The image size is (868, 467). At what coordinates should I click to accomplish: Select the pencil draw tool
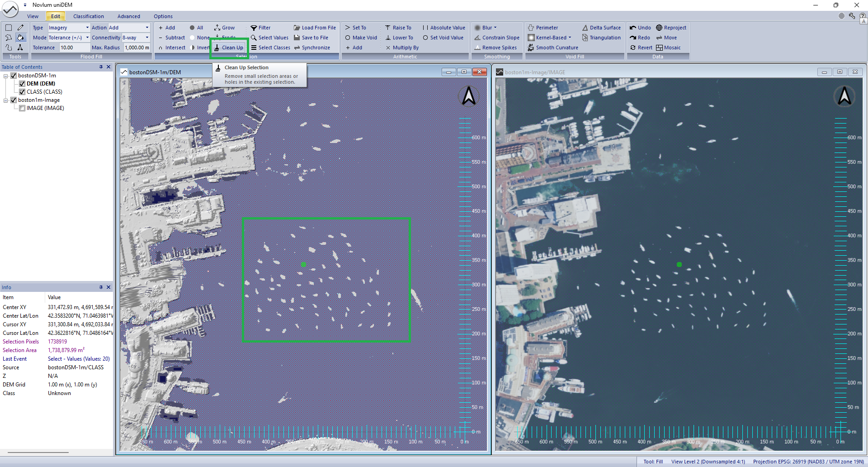tap(20, 28)
